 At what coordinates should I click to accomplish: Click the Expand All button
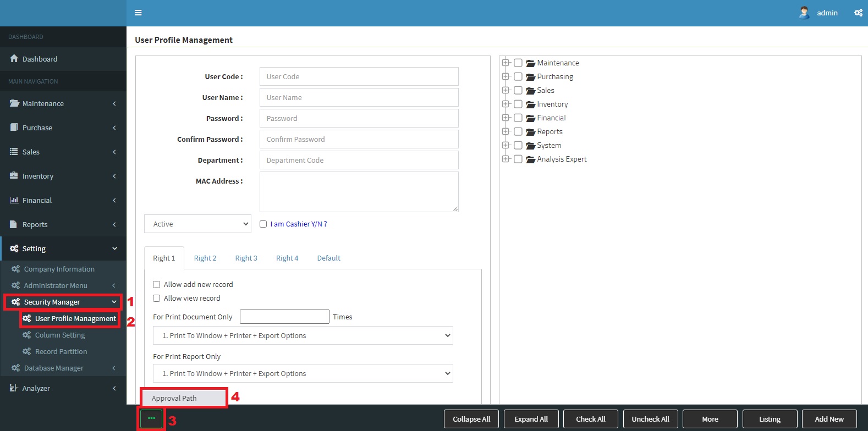[531, 419]
